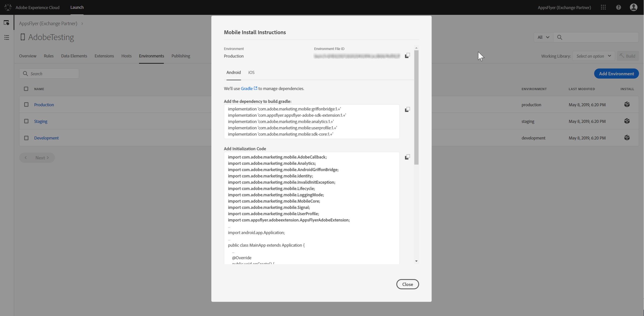644x316 pixels.
Task: Toggle the select-all checkbox in header
Action: (x=26, y=89)
